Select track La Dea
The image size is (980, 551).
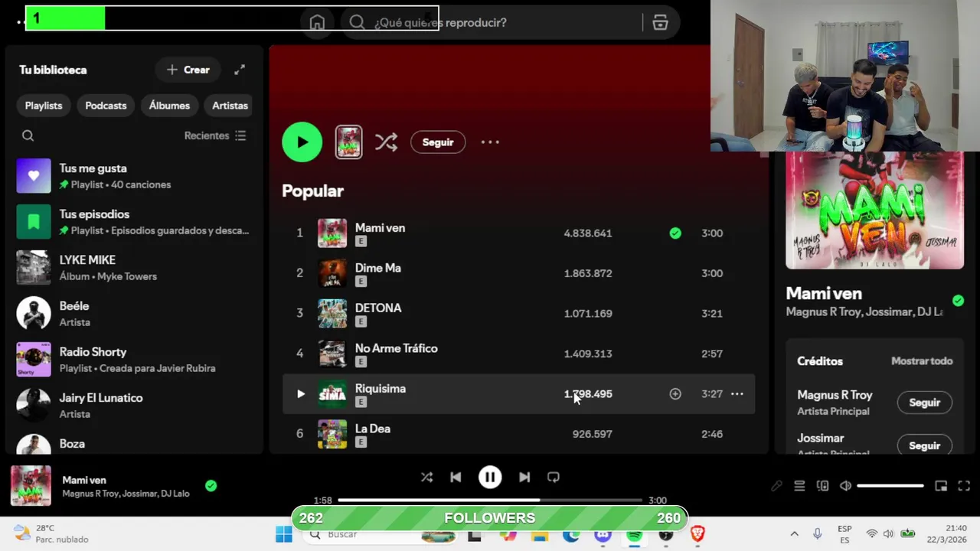[519, 434]
